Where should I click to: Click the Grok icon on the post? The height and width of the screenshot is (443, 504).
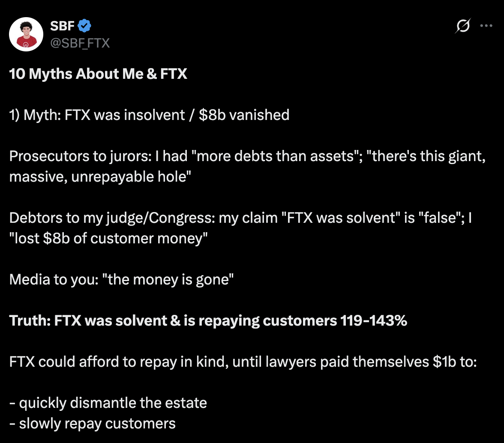pyautogui.click(x=463, y=26)
